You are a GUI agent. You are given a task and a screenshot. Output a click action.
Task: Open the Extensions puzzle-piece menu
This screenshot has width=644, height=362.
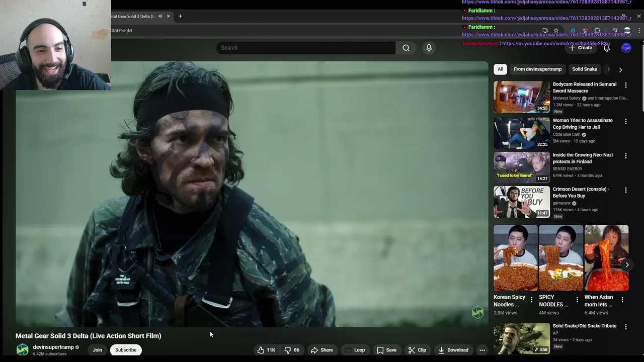[597, 31]
